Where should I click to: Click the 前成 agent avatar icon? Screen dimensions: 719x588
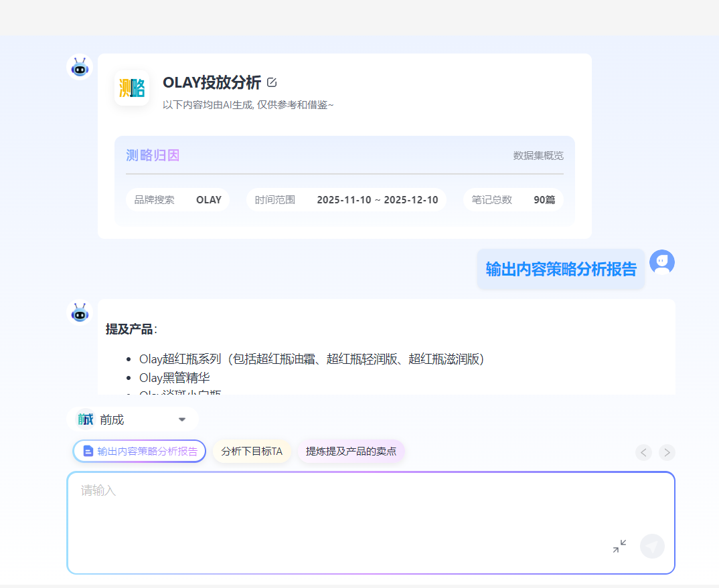click(x=86, y=419)
